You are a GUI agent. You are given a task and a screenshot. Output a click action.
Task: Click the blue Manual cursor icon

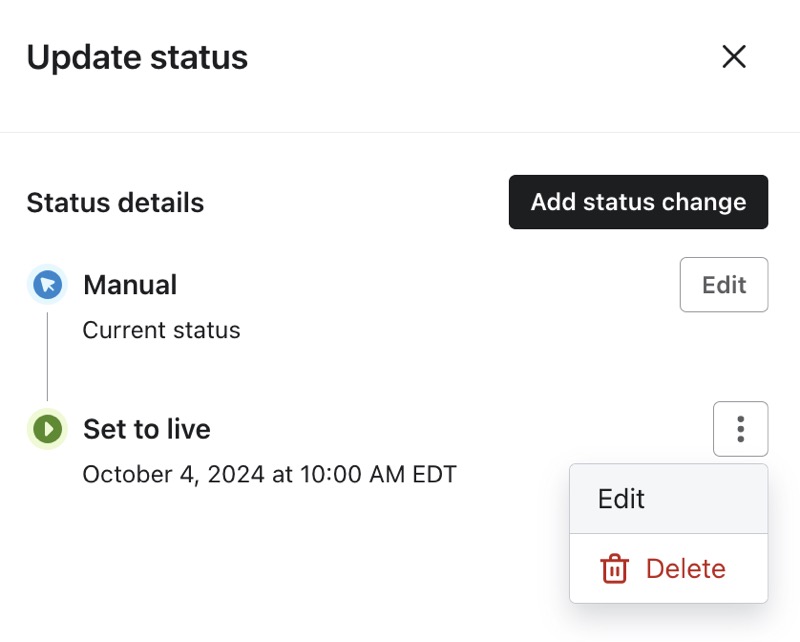[46, 285]
